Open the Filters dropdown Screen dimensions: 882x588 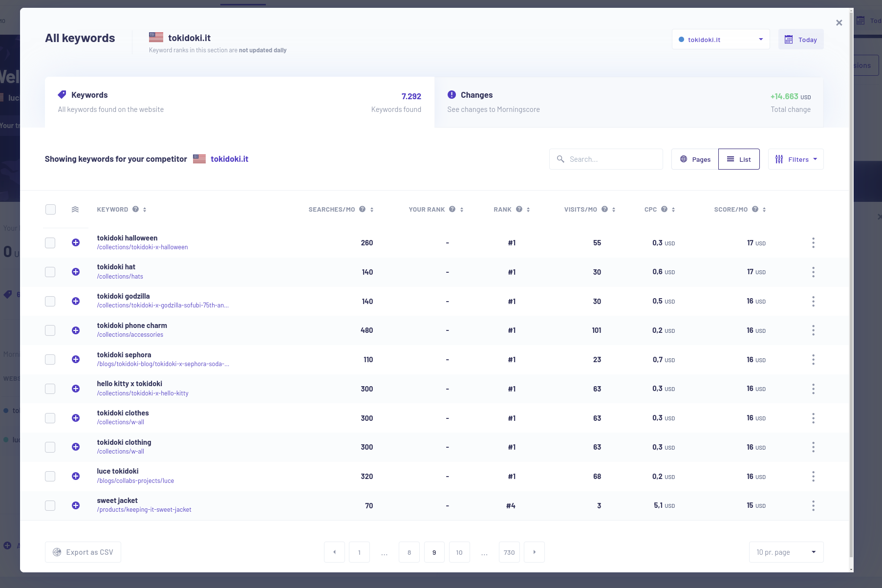coord(796,159)
